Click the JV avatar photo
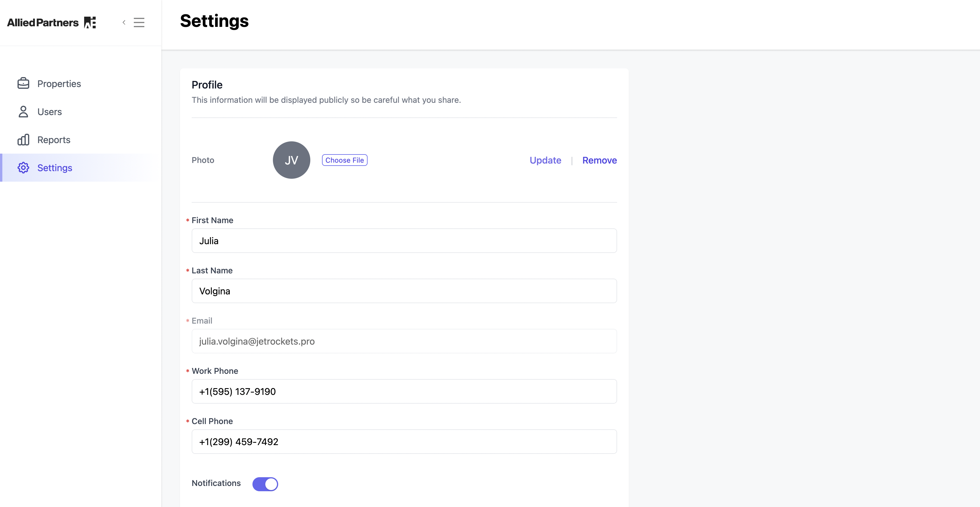980x507 pixels. 291,160
